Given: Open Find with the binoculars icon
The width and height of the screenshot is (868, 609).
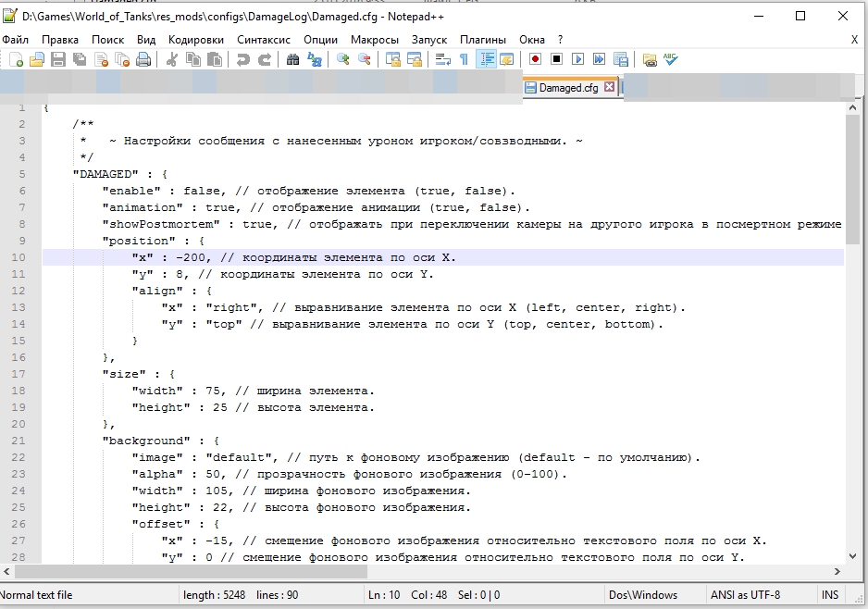Looking at the screenshot, I should (x=292, y=59).
